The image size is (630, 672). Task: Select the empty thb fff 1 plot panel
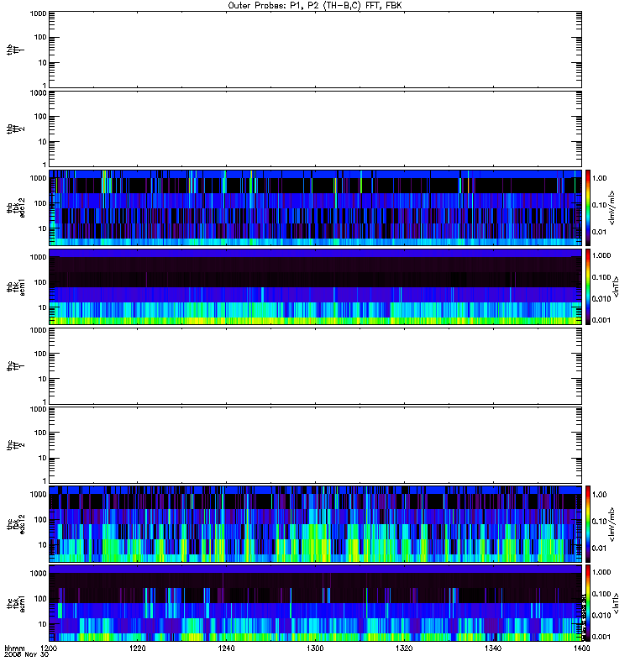click(x=315, y=50)
